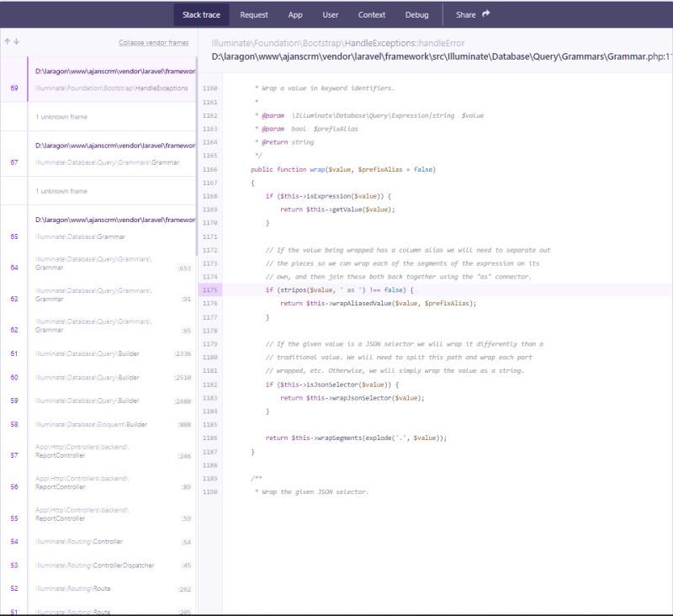Image resolution: width=673 pixels, height=616 pixels.
Task: Open the Context tab
Action: click(x=371, y=14)
